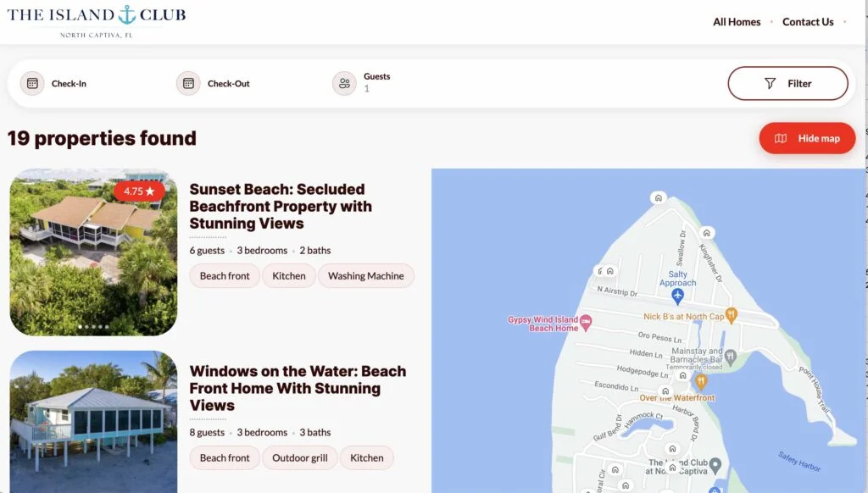Screen dimensions: 868x493
Task: Click the 'Safety Harbor' map label
Action: [x=798, y=462]
